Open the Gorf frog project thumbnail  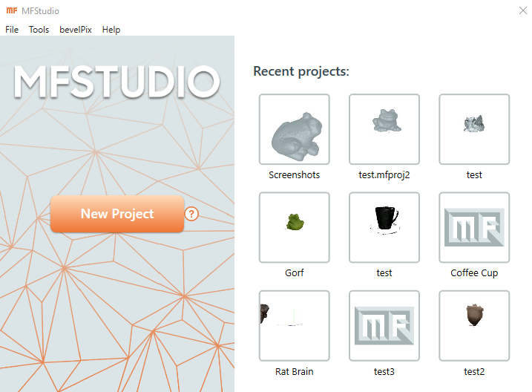pos(294,227)
